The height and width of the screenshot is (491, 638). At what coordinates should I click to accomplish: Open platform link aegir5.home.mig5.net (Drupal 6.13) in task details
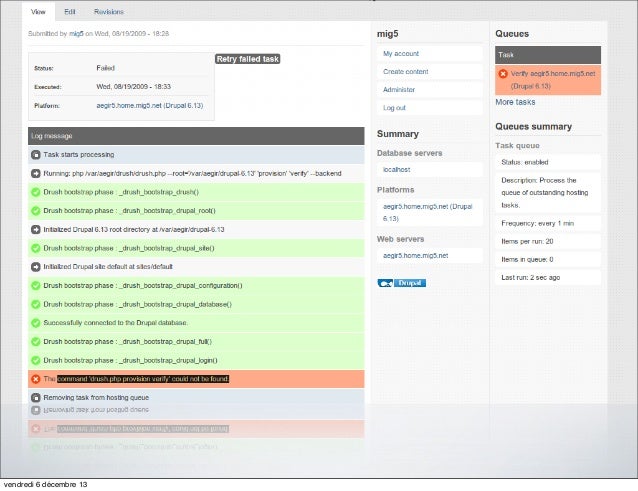149,105
